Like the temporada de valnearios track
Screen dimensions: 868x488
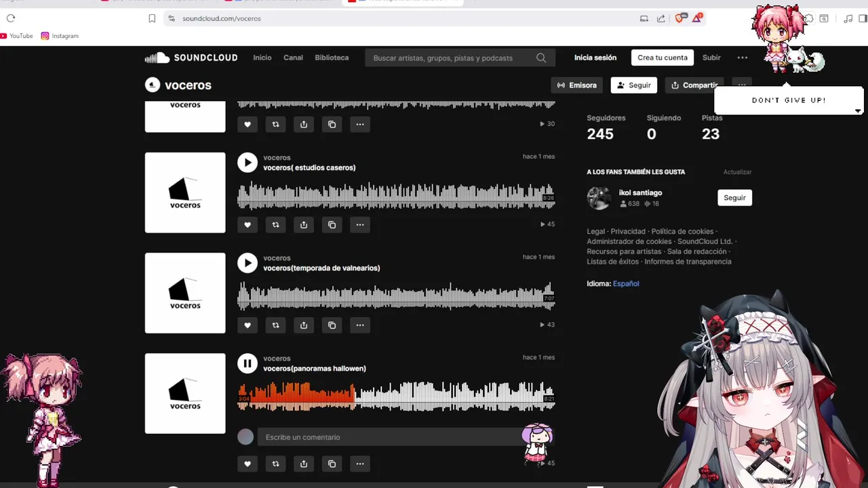tap(248, 325)
